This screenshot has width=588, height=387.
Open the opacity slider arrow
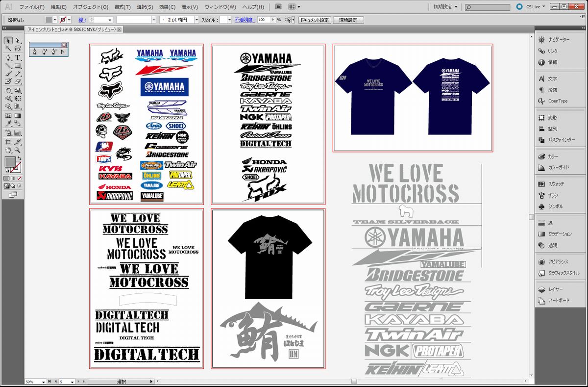(x=273, y=20)
